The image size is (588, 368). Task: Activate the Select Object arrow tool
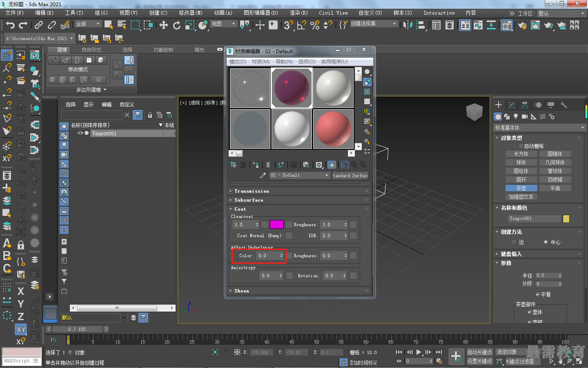point(109,25)
